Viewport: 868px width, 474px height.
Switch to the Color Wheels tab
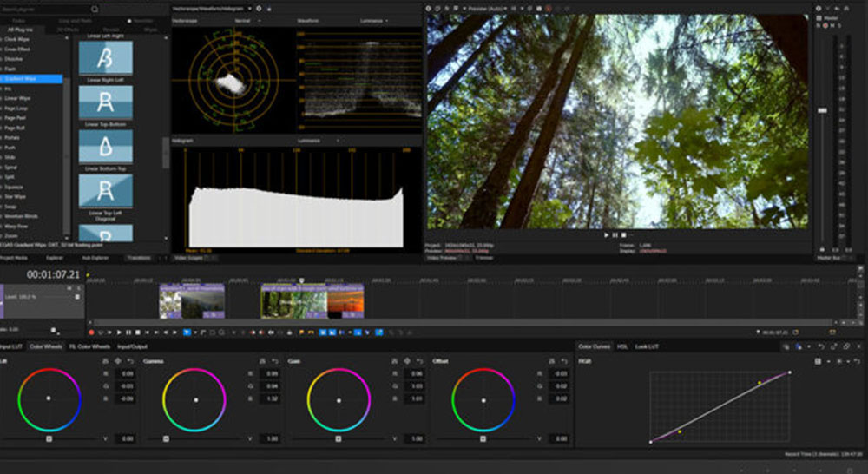click(45, 346)
